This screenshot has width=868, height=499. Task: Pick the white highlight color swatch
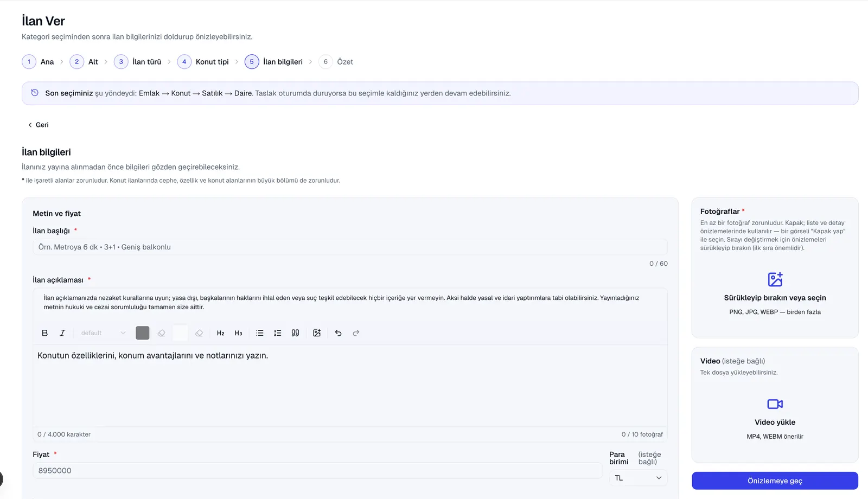(180, 333)
